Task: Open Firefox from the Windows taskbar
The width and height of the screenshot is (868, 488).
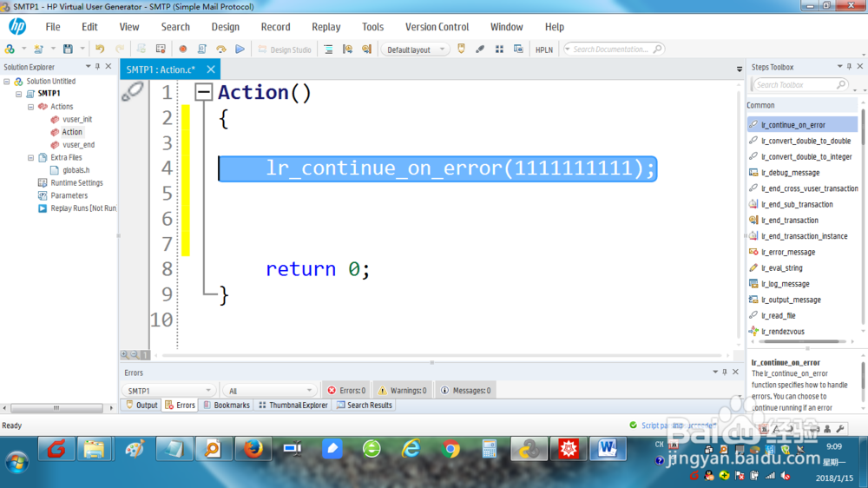Action: tap(253, 449)
